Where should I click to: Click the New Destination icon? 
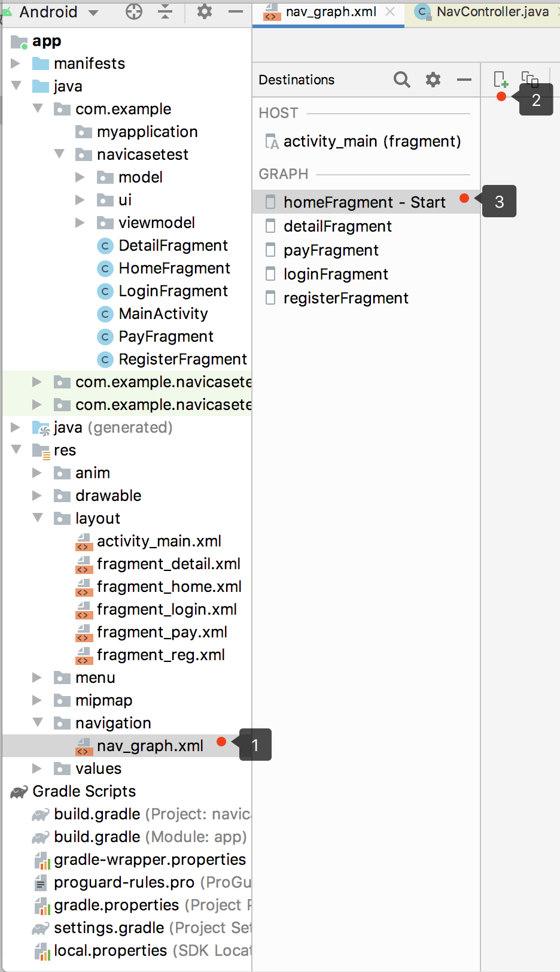click(500, 79)
